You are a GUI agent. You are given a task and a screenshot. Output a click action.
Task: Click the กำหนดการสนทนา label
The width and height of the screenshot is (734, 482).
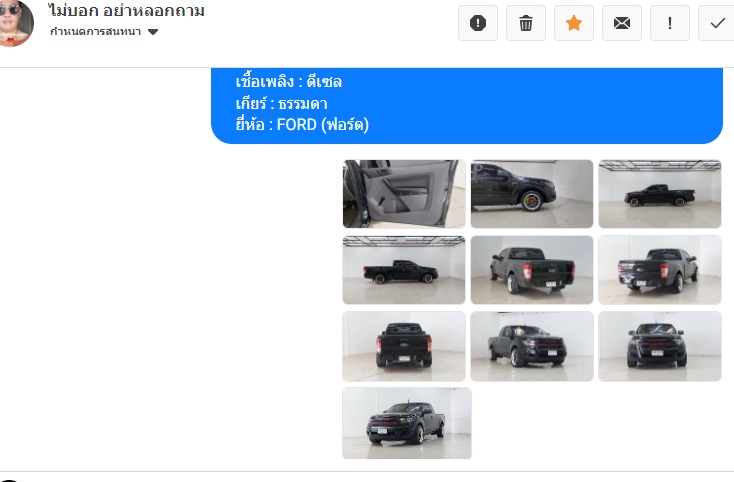95,31
